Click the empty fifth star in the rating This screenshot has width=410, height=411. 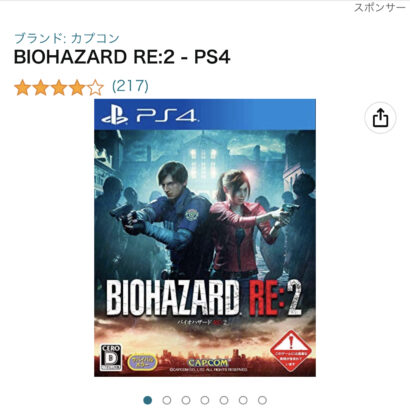coord(95,88)
